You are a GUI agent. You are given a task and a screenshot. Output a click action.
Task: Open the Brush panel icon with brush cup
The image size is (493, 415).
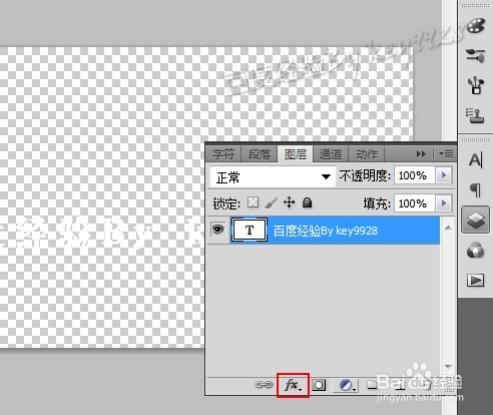click(475, 85)
